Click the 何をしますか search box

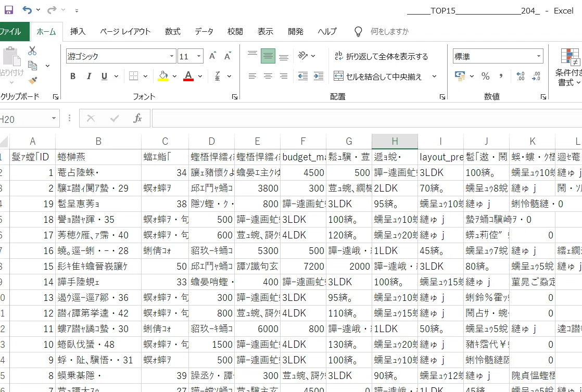click(389, 32)
